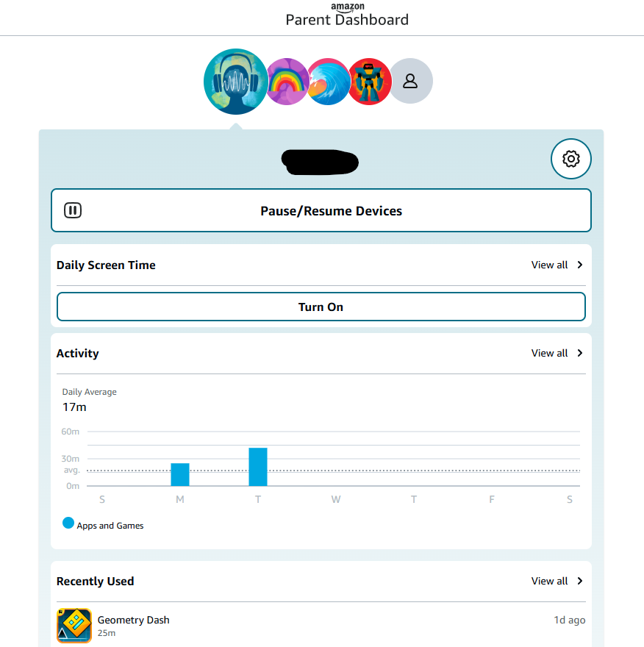Click the Daily Screen Time heading
This screenshot has height=647, width=644.
click(106, 265)
